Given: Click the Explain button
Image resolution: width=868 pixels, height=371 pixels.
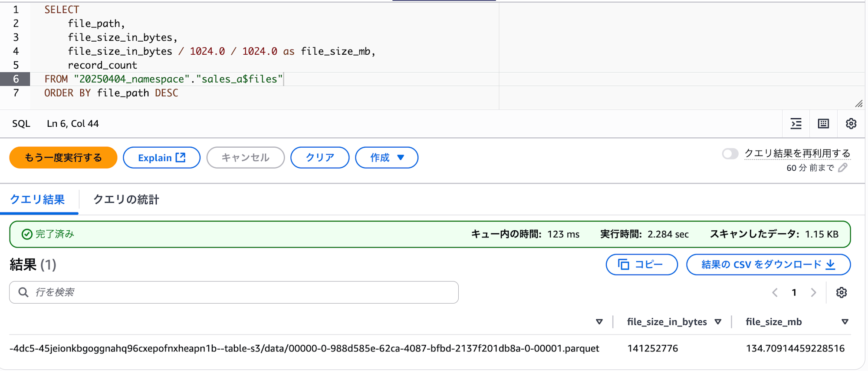Looking at the screenshot, I should pyautogui.click(x=161, y=158).
